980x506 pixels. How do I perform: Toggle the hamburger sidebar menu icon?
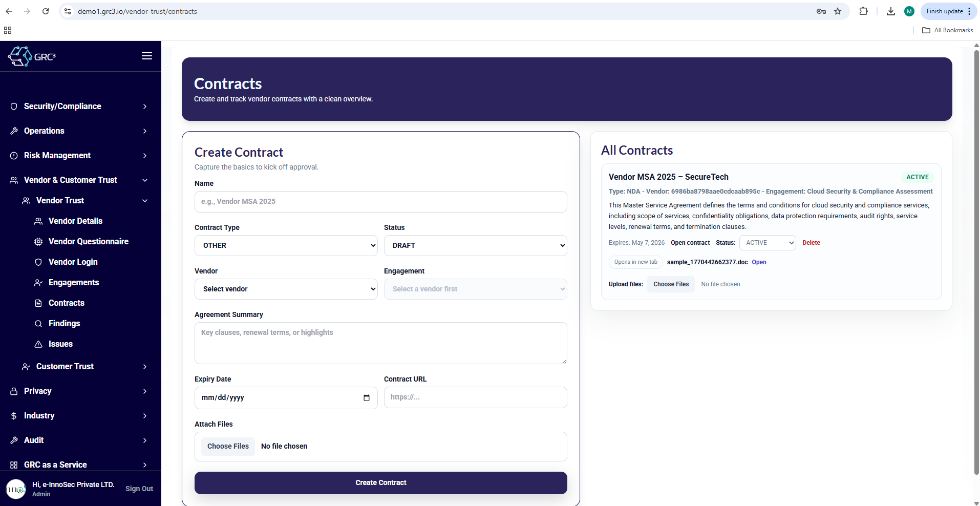point(147,56)
